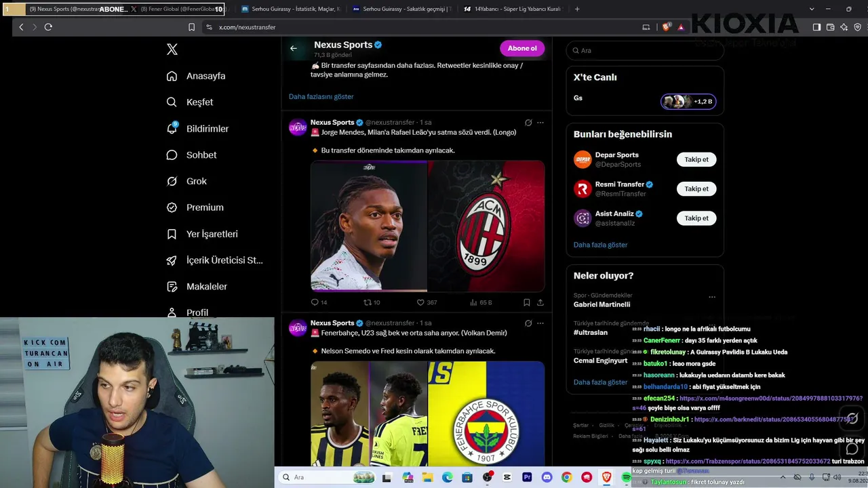Click the Yer İşaretleri bookmark icon
The height and width of the screenshot is (488, 868).
pos(172,234)
